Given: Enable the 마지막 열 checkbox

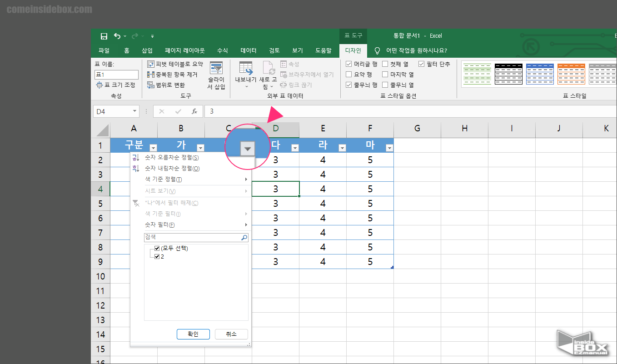Looking at the screenshot, I should [x=385, y=75].
